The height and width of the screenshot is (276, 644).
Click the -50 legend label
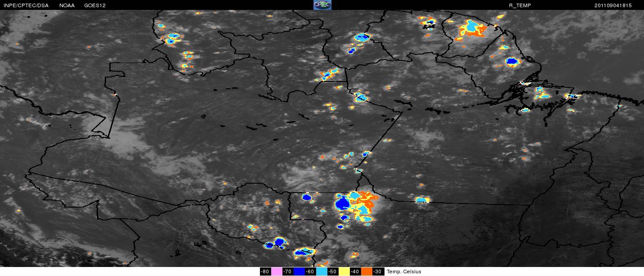point(333,271)
